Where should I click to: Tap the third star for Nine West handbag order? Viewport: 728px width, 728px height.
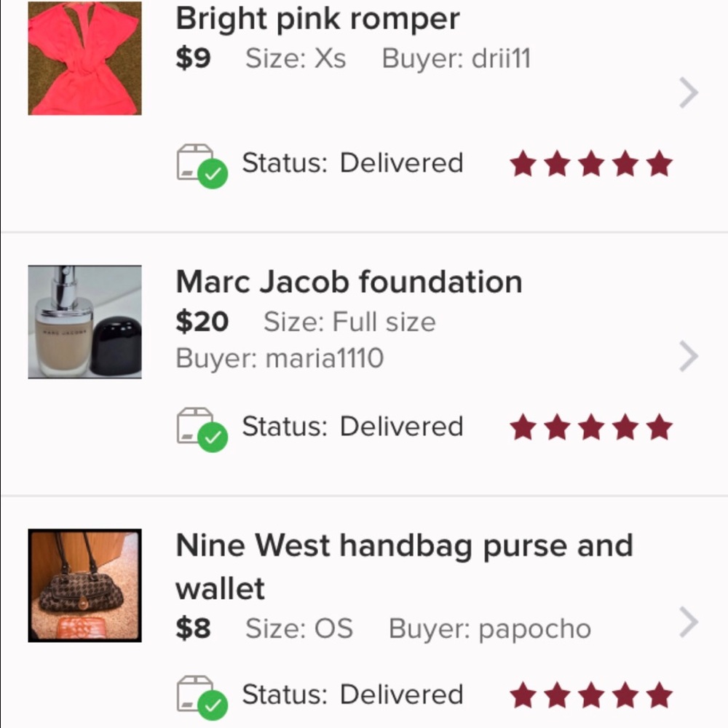click(590, 695)
